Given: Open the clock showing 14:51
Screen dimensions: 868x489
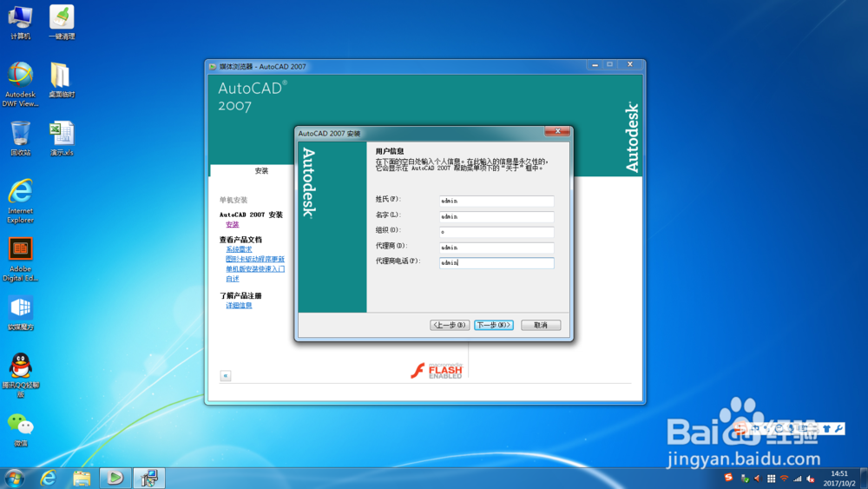Looking at the screenshot, I should point(839,479).
